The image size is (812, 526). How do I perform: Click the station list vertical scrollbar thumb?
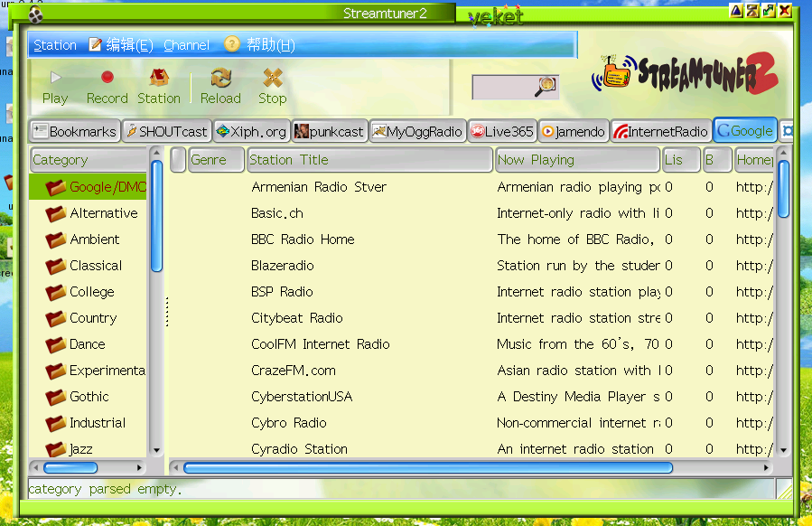(x=783, y=189)
